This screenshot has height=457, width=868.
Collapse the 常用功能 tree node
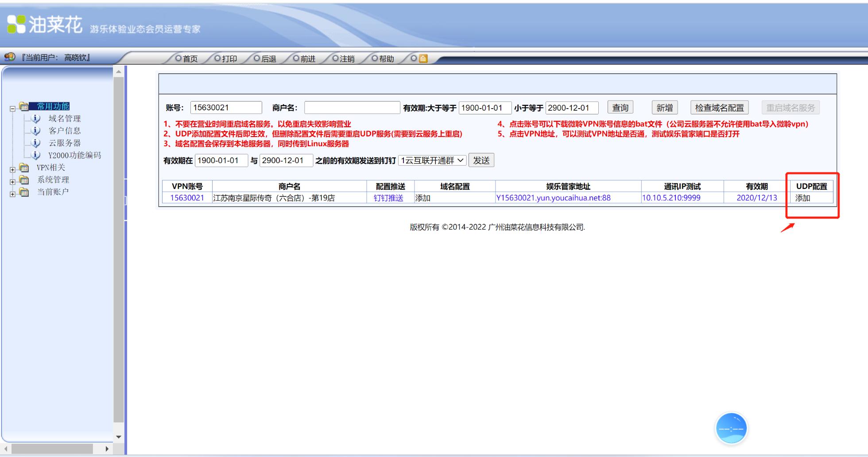click(x=12, y=108)
